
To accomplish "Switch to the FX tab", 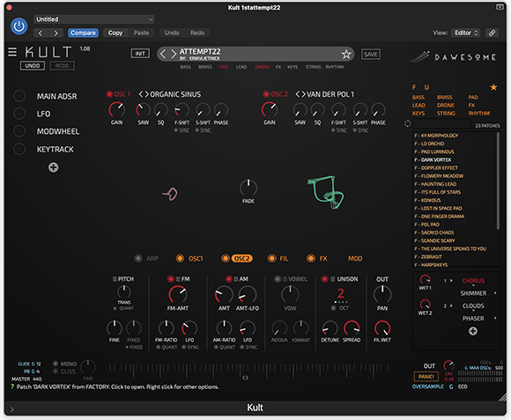I will [x=323, y=258].
